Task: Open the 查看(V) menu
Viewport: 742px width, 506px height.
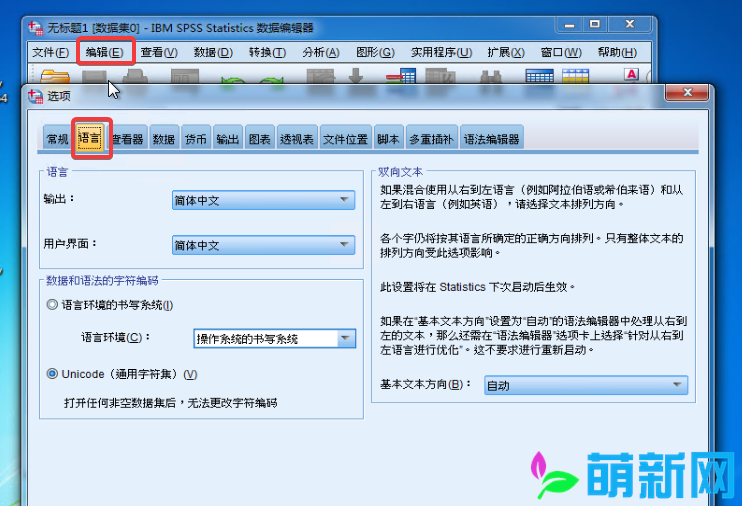Action: 159,52
